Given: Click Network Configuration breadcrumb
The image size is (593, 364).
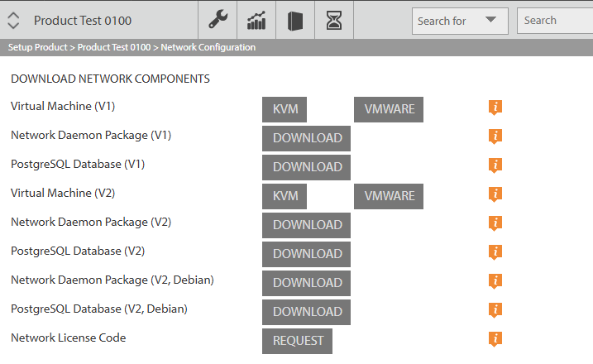Looking at the screenshot, I should point(208,47).
